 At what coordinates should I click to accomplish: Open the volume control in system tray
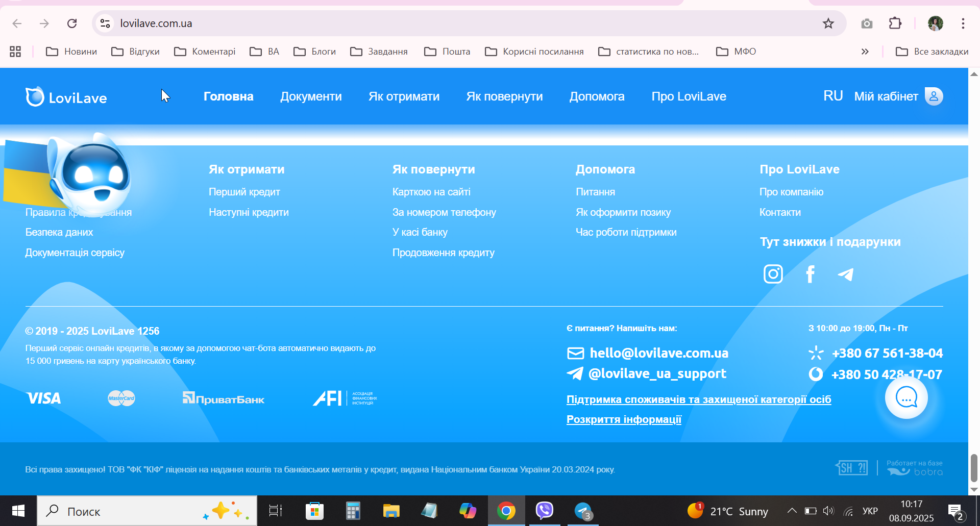(x=828, y=511)
